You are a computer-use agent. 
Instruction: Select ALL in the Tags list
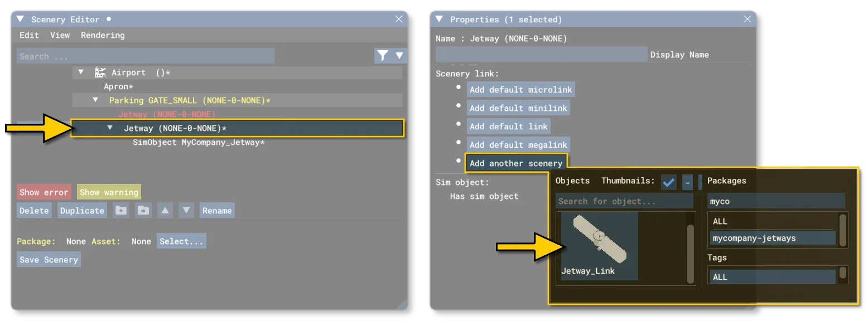773,276
